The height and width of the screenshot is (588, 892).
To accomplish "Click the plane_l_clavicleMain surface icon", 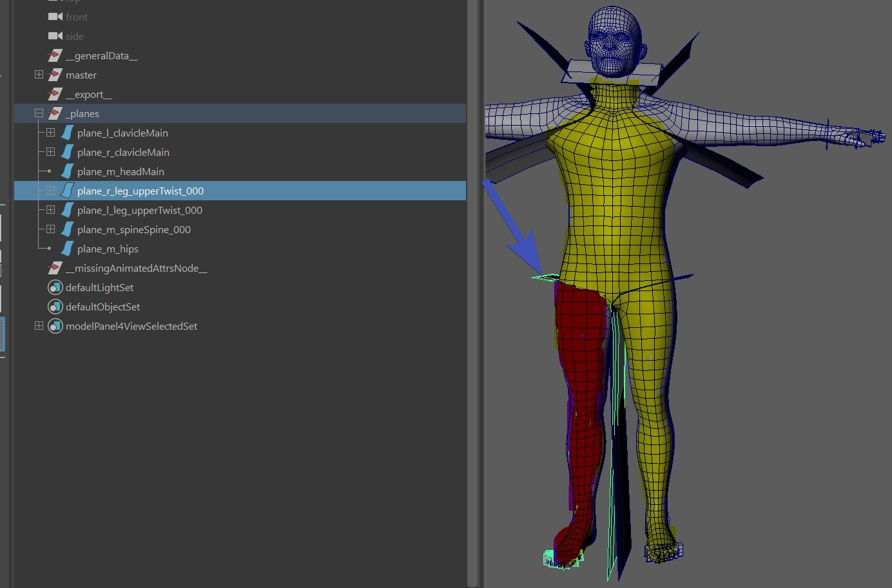I will tap(67, 133).
